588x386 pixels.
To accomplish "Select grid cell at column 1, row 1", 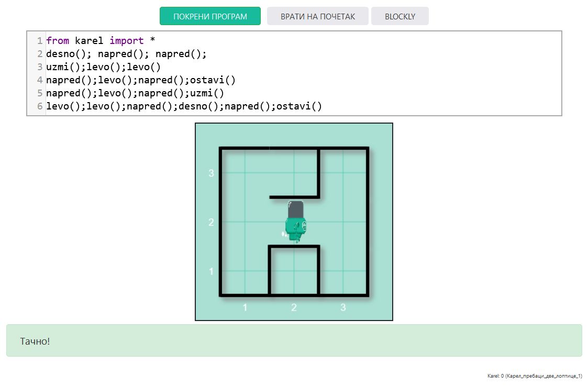I will [x=245, y=271].
